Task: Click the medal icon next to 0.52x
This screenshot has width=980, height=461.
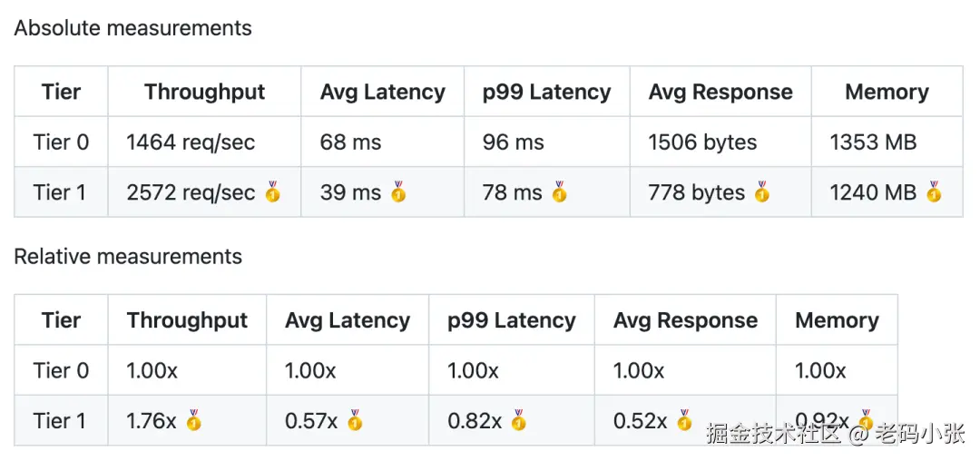Action: [684, 421]
